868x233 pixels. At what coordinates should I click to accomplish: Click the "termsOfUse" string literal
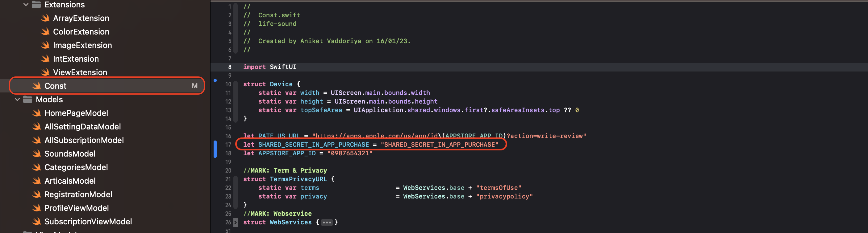[x=498, y=188]
